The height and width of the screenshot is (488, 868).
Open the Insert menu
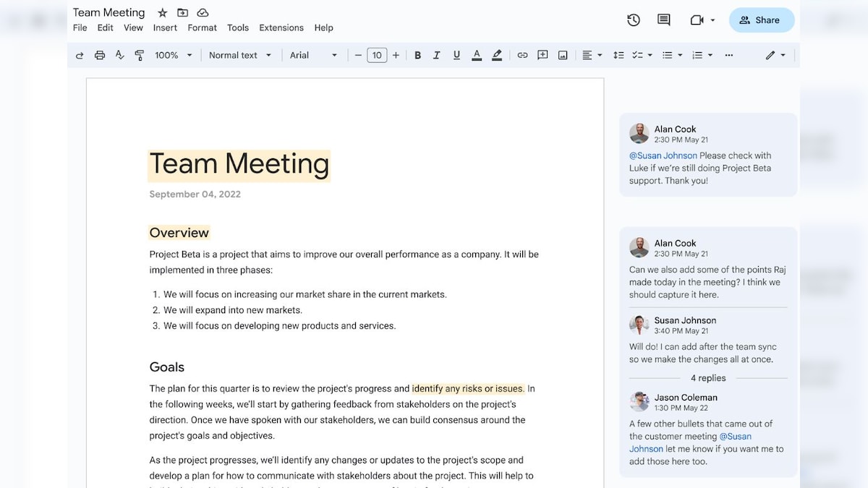(165, 27)
